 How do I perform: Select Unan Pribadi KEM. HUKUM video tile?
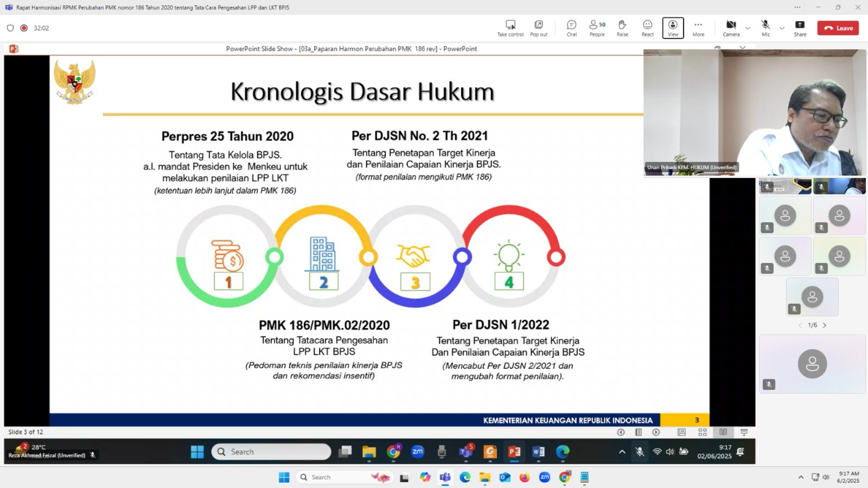(754, 113)
